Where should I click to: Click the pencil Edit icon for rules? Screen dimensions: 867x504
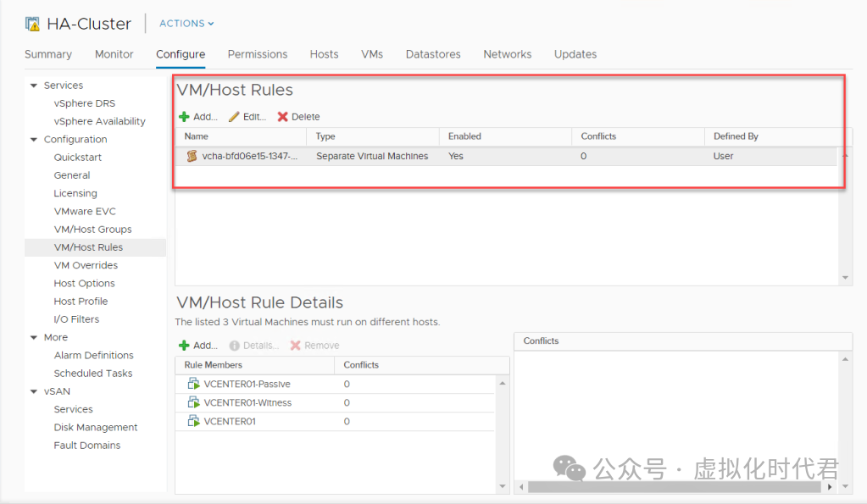(x=234, y=117)
